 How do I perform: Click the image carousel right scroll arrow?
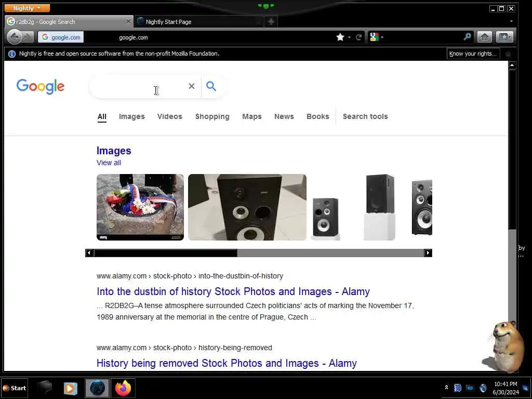428,253
